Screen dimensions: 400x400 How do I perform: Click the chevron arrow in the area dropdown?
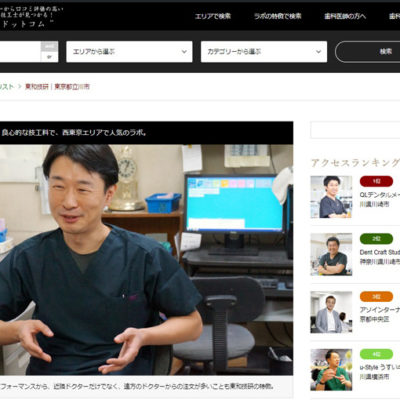[x=184, y=52]
